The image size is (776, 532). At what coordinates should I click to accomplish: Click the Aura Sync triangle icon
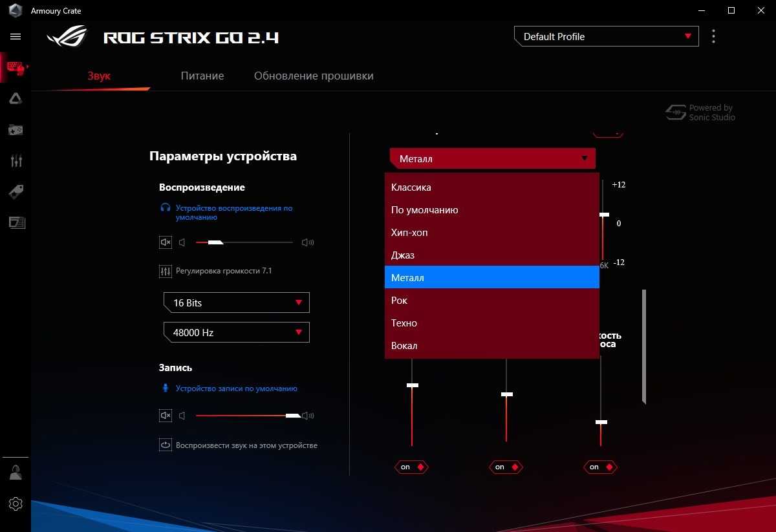(x=16, y=98)
